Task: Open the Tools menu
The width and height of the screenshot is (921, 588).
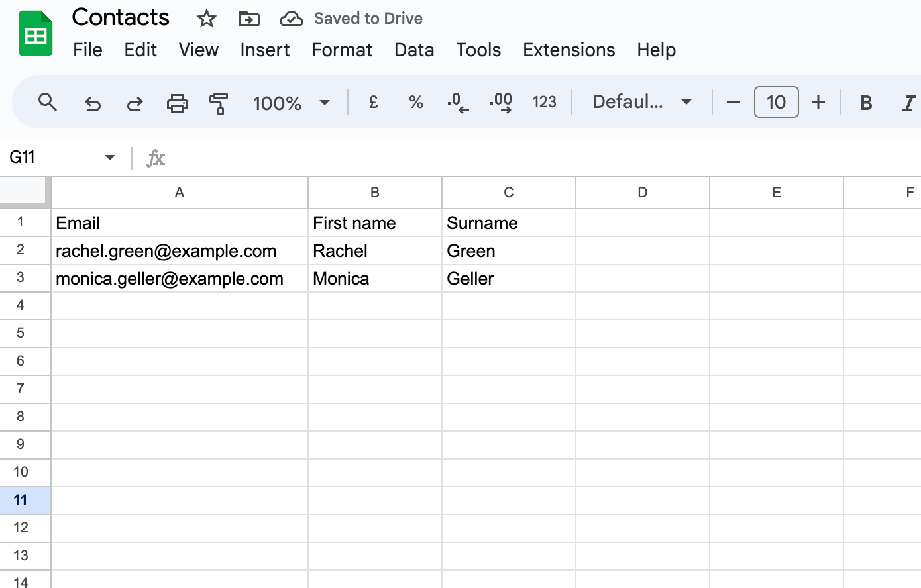Action: [478, 50]
